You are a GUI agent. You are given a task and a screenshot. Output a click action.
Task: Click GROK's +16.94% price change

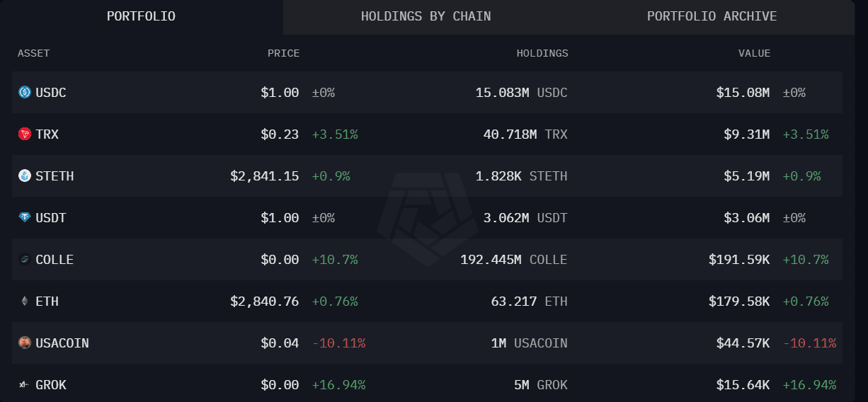click(338, 384)
